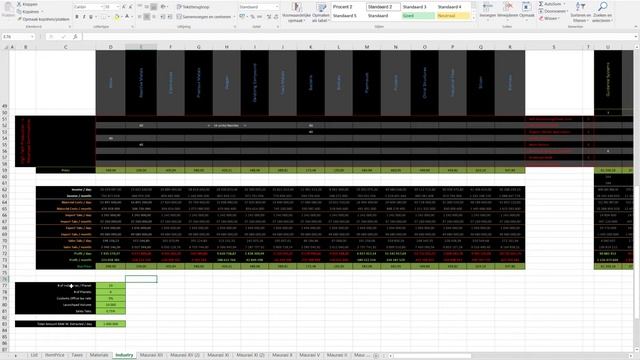Apply the Standaard 3 cell style
640x360 pixels.
pyautogui.click(x=418, y=7)
